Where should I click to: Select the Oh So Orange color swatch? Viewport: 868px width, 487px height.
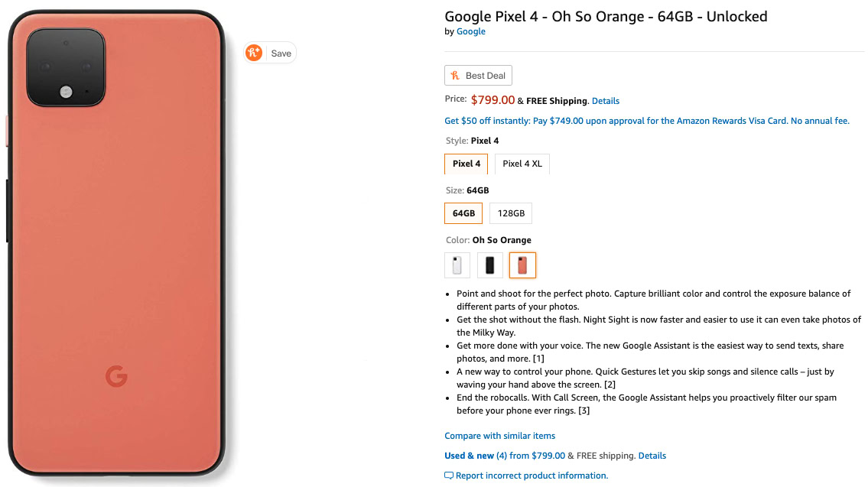click(522, 265)
